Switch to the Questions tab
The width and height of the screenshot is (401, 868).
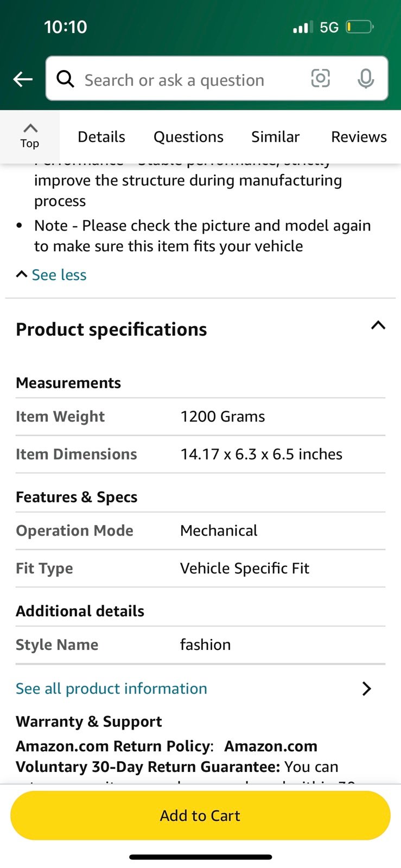(x=188, y=137)
